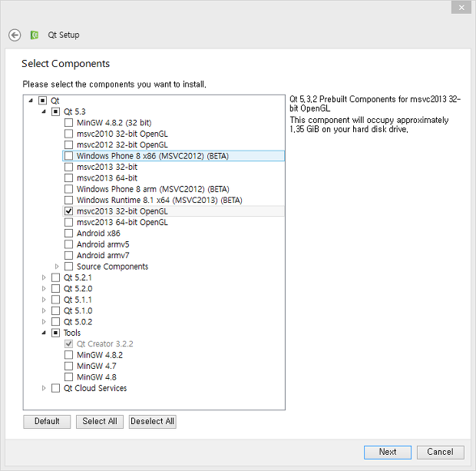Click the Default button

click(x=47, y=422)
